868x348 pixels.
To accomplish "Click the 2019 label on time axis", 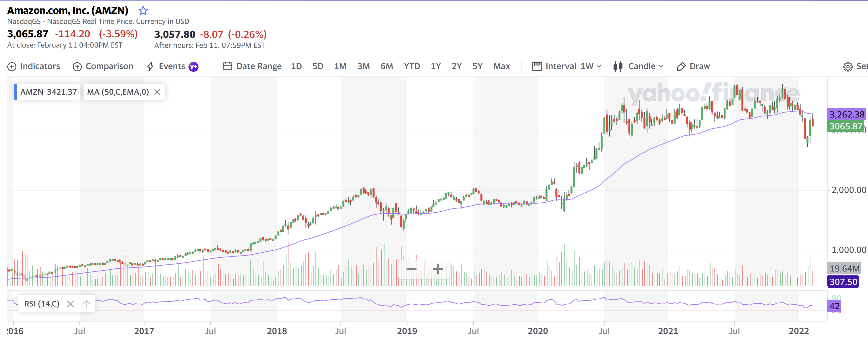I will click(x=407, y=331).
